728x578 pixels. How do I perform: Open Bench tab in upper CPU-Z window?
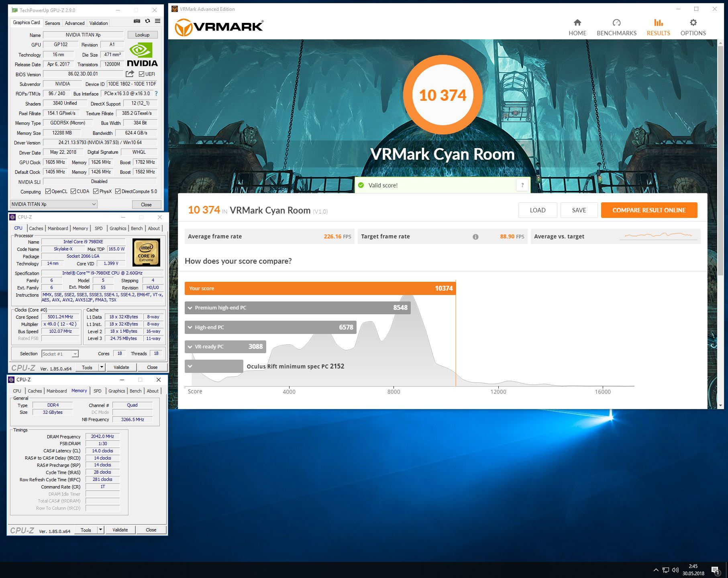coord(137,228)
